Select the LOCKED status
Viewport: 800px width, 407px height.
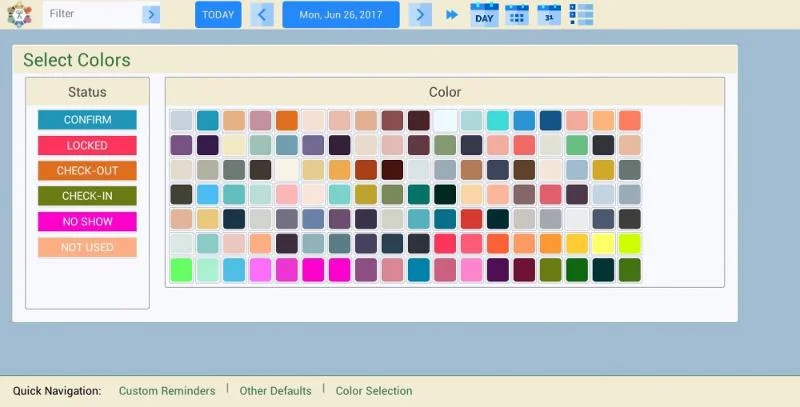87,145
